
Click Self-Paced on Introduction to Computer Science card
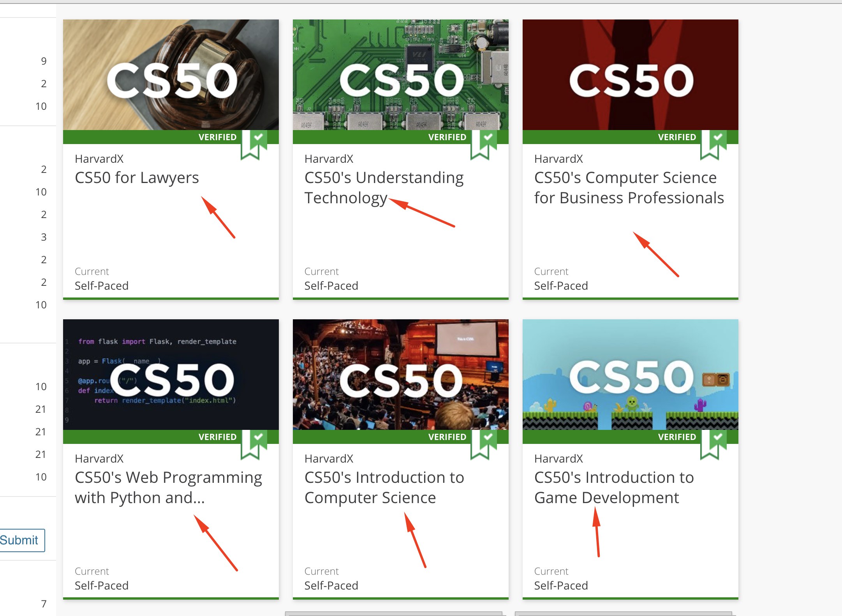point(331,586)
